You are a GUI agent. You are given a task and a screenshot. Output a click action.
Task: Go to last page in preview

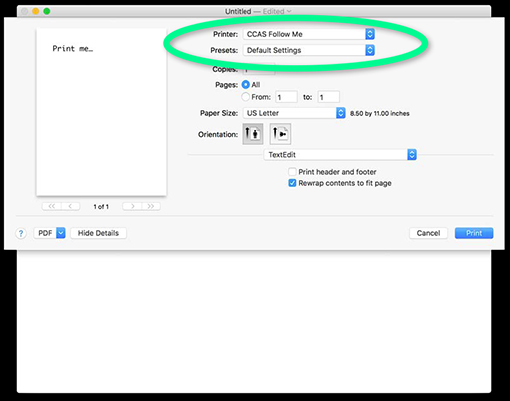[x=151, y=206]
